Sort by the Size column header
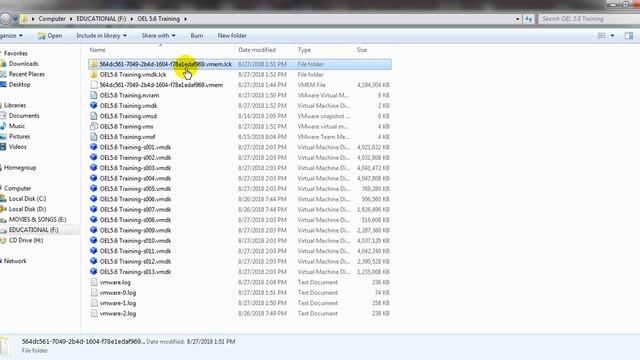640x360 pixels. coord(362,50)
